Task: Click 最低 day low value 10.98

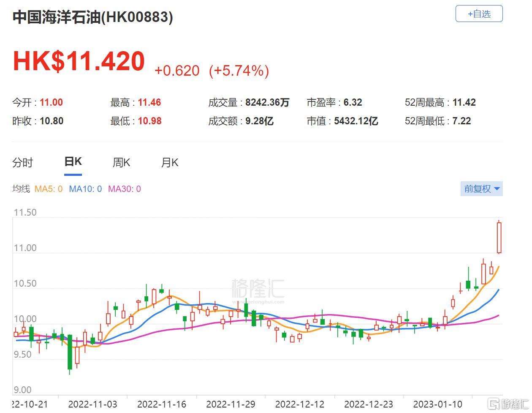Action: (150, 121)
